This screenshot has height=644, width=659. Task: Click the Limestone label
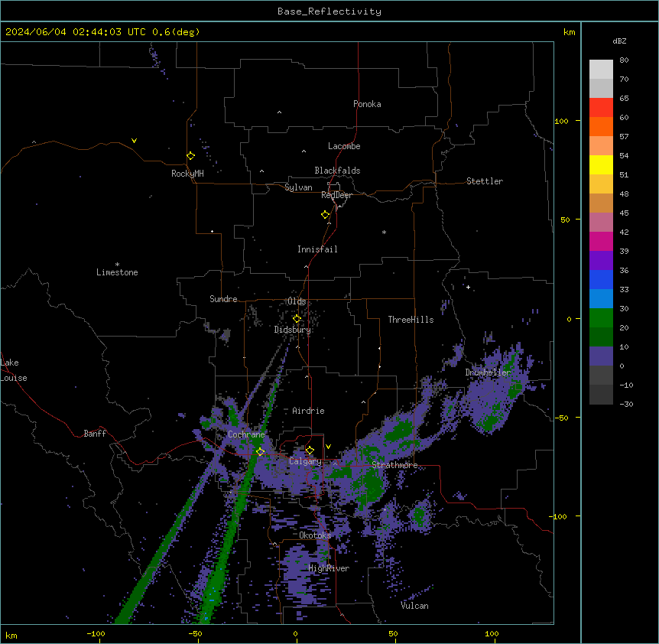[x=117, y=272]
